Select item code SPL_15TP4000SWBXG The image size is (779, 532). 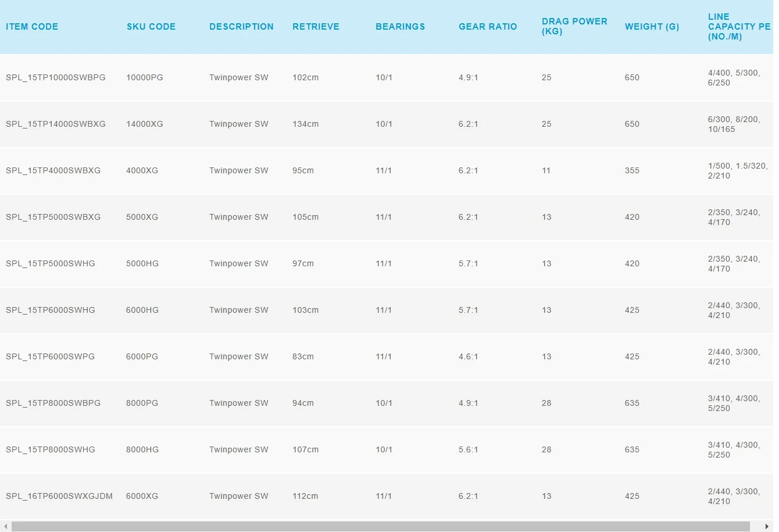tap(53, 170)
